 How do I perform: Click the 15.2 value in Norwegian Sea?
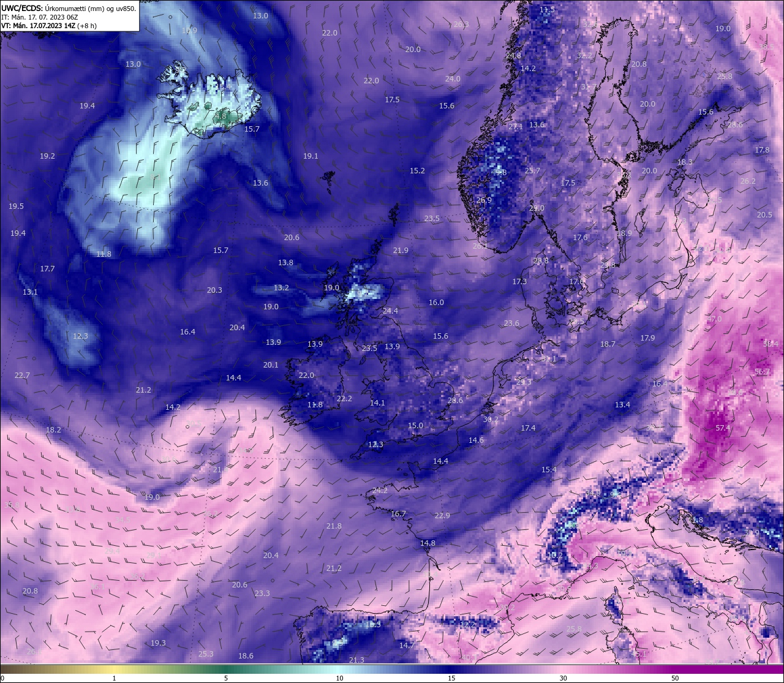click(417, 171)
